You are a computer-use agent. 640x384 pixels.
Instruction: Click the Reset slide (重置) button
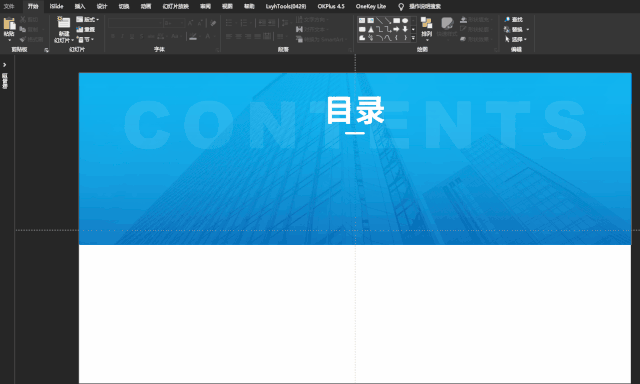(x=86, y=29)
